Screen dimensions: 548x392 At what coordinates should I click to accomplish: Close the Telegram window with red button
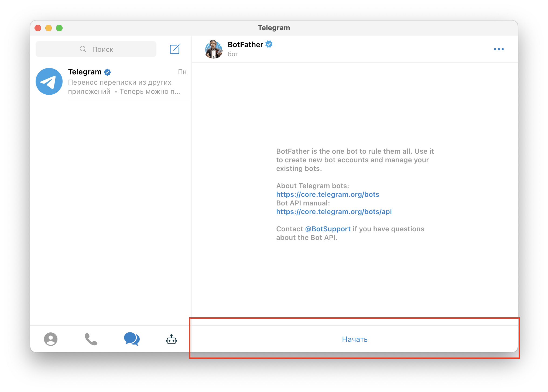(x=38, y=28)
